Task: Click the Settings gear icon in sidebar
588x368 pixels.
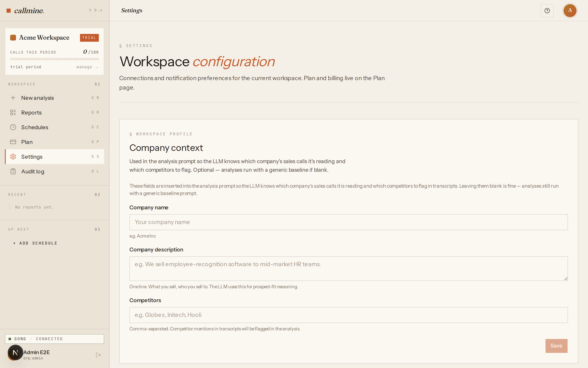Action: tap(13, 156)
